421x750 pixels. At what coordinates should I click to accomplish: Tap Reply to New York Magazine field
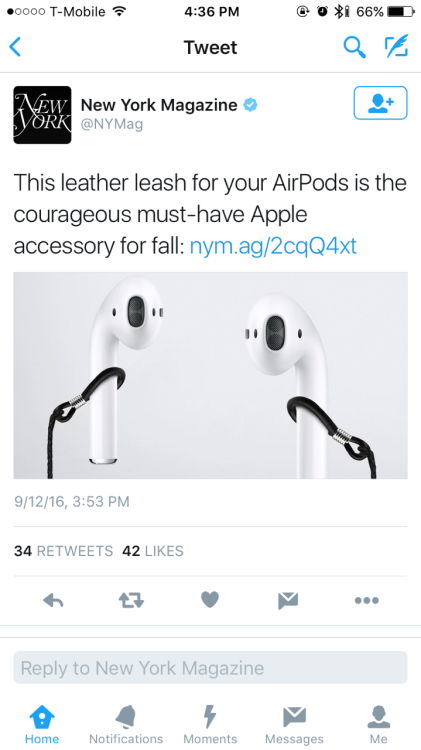[x=210, y=667]
